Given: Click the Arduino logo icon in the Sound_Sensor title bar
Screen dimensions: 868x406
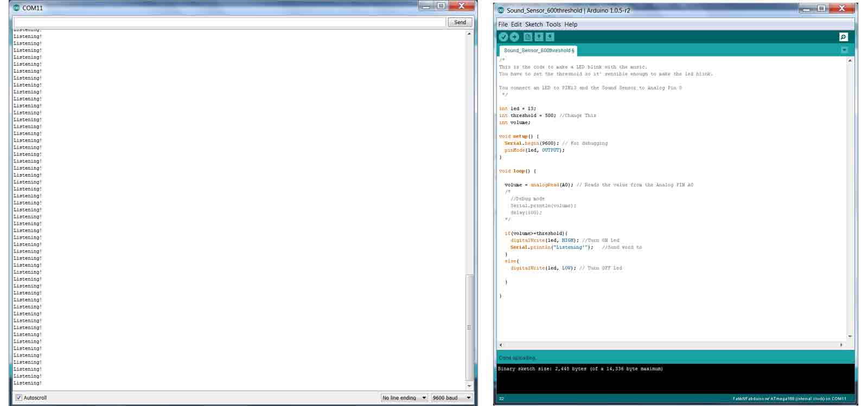Looking at the screenshot, I should point(501,10).
